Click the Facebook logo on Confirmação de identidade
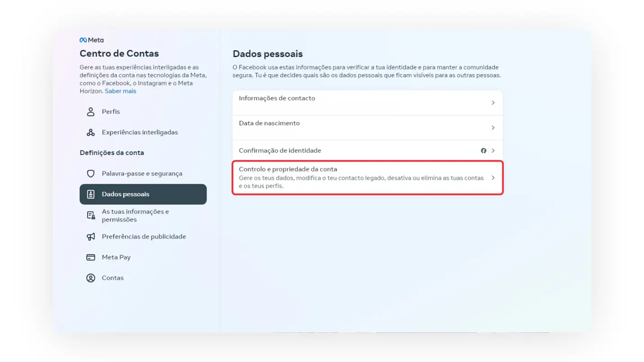The width and height of the screenshot is (644, 362). coord(483,150)
